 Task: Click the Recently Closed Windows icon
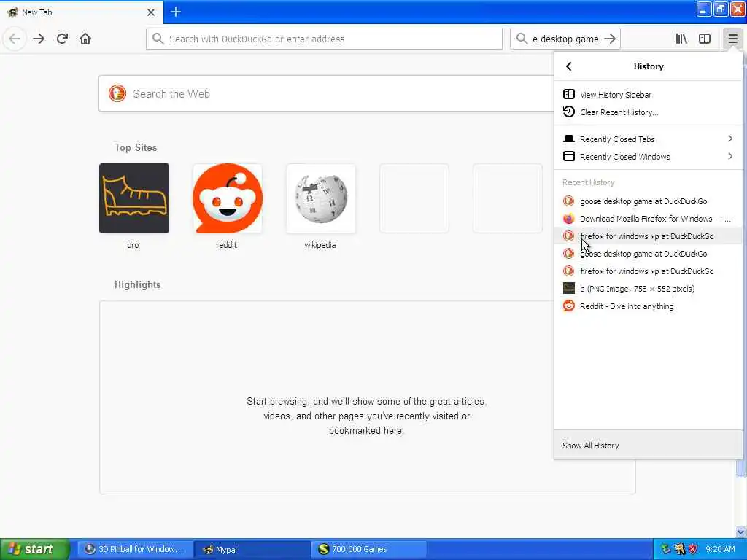569,157
